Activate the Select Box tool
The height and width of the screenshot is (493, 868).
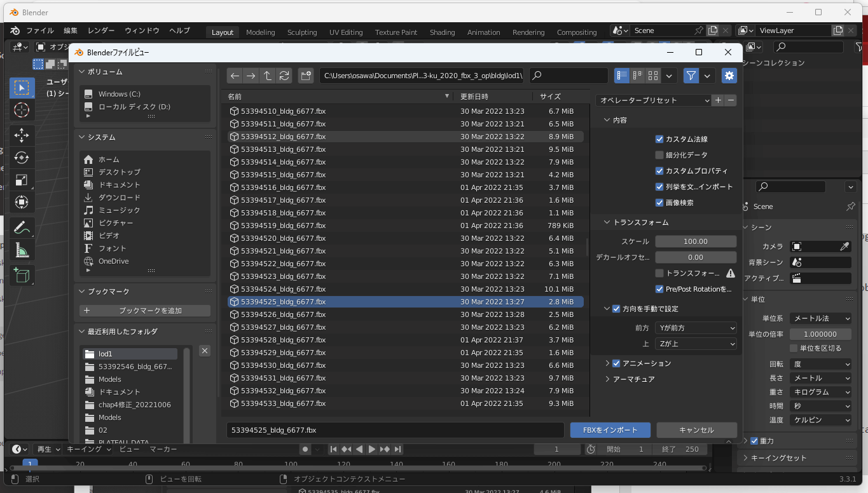coord(22,88)
